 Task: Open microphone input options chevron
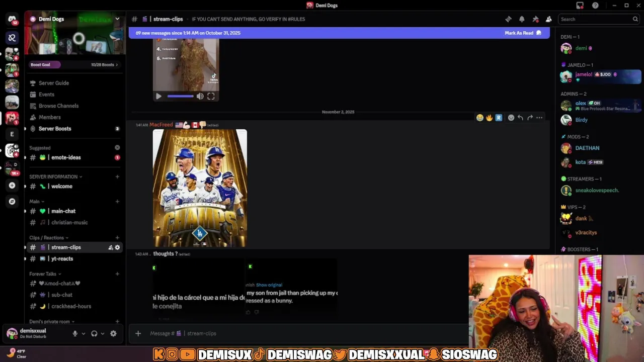point(84,333)
